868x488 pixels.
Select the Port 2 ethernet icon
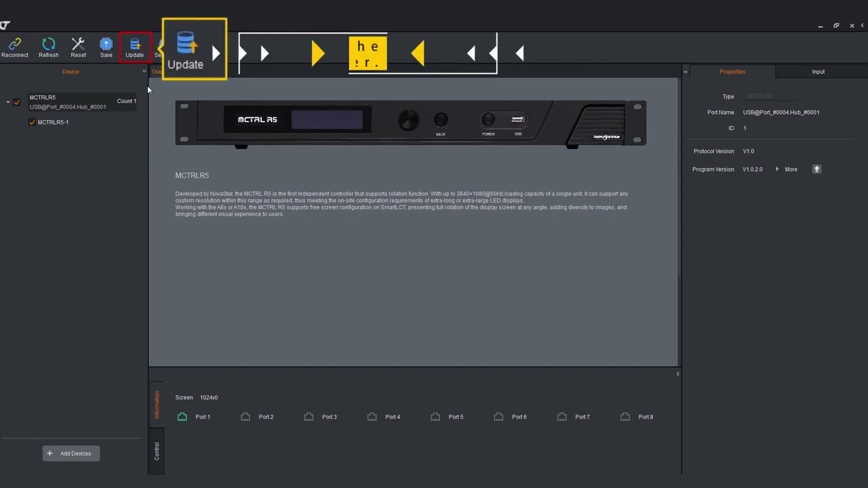(x=245, y=417)
